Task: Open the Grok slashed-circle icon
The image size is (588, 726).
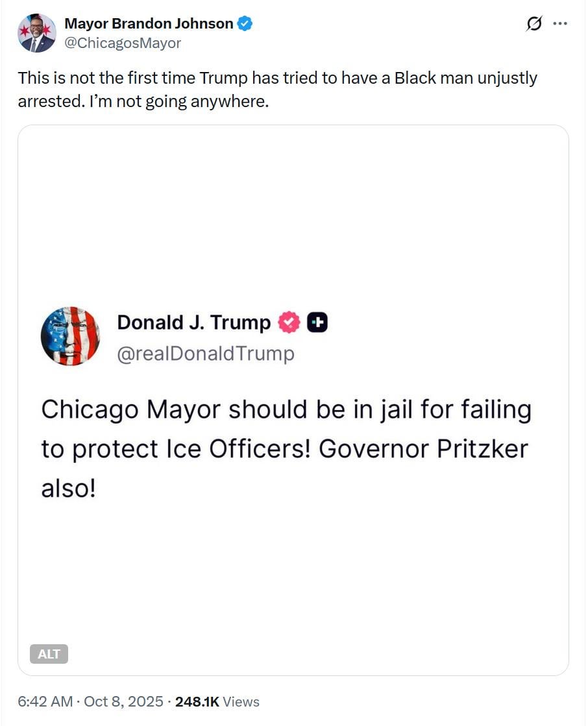Action: point(534,25)
